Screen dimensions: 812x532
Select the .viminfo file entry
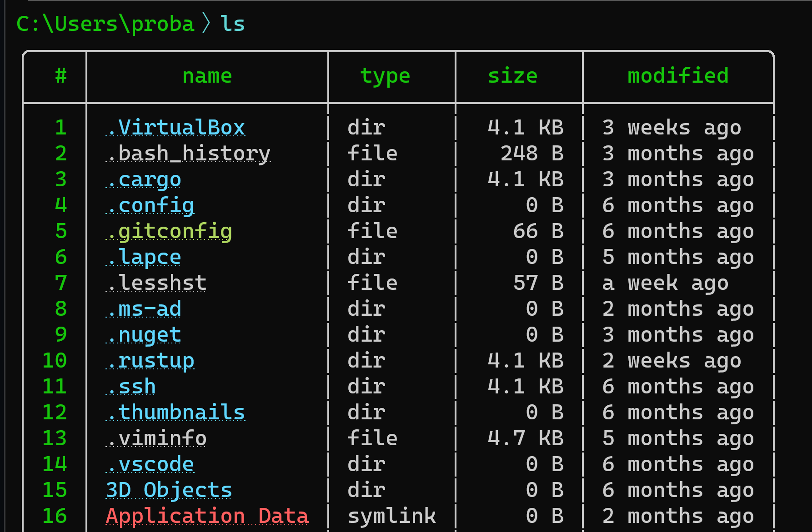(x=156, y=438)
